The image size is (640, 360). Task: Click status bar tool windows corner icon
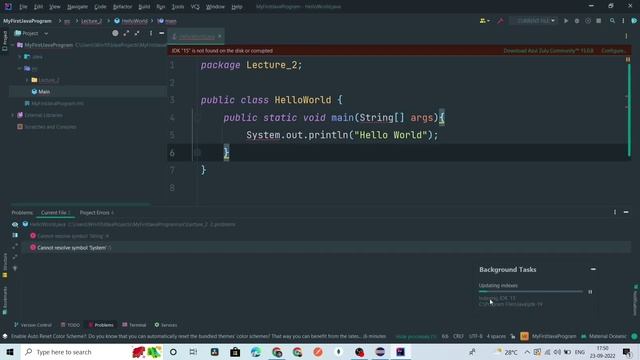[5, 336]
